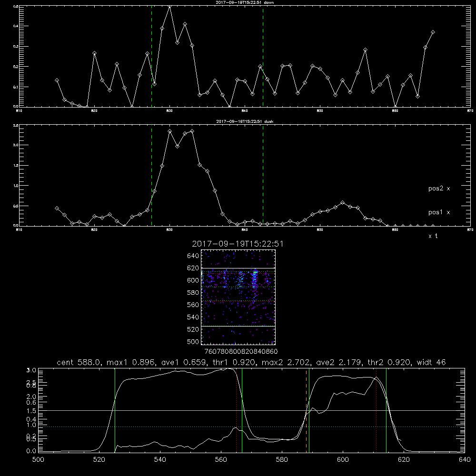This screenshot has width=476, height=476.
Task: Click the dotted blue threshold line in the bottom plot
Action: (x=251, y=427)
